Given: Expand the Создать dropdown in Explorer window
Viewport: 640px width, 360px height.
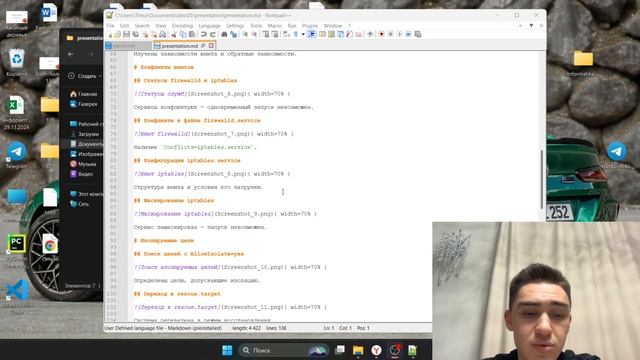Looking at the screenshot, I should pos(100,76).
